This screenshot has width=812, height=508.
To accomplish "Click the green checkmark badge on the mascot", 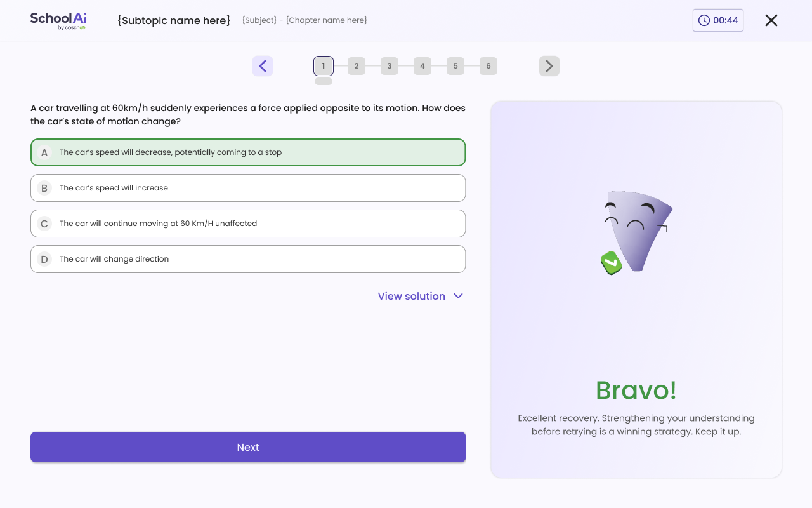I will [x=611, y=262].
